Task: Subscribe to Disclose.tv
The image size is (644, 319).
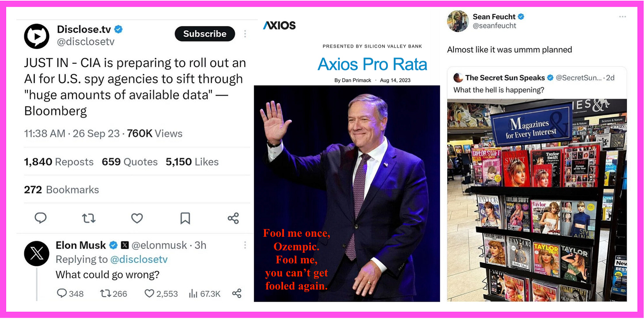Action: pos(205,34)
